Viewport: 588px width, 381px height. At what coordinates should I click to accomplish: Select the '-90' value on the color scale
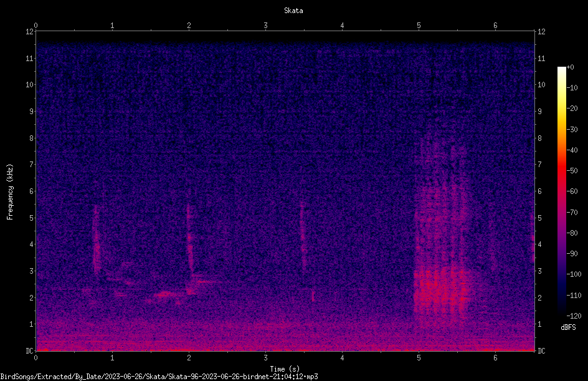(x=572, y=254)
